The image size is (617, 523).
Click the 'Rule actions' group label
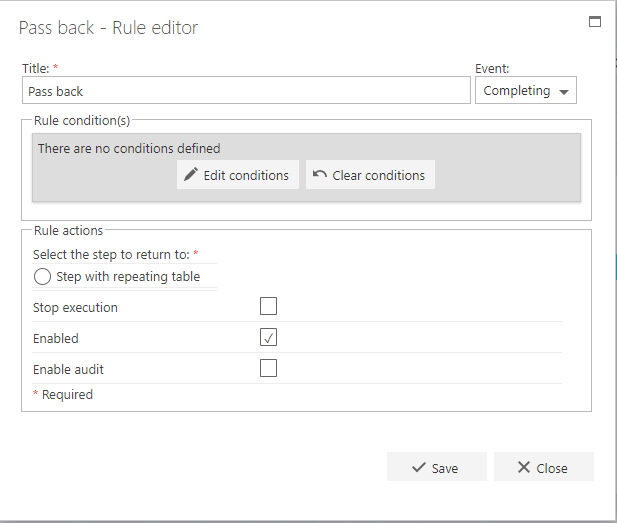coord(68,230)
